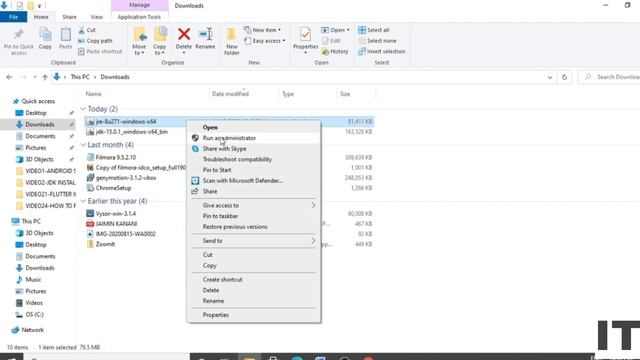Open Quick access in sidebar
Image resolution: width=640 pixels, height=360 pixels.
coord(38,101)
